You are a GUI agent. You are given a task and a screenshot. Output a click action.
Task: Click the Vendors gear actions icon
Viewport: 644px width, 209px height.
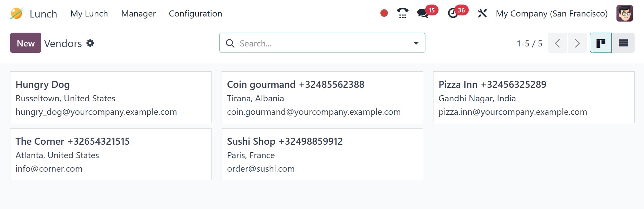(90, 43)
